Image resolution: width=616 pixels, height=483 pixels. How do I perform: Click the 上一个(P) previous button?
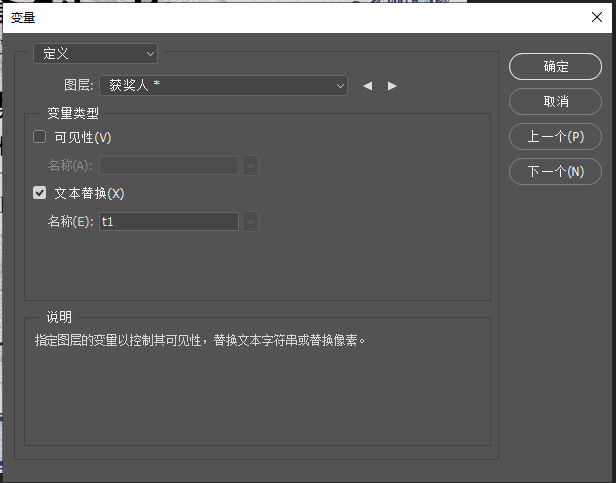coord(555,136)
